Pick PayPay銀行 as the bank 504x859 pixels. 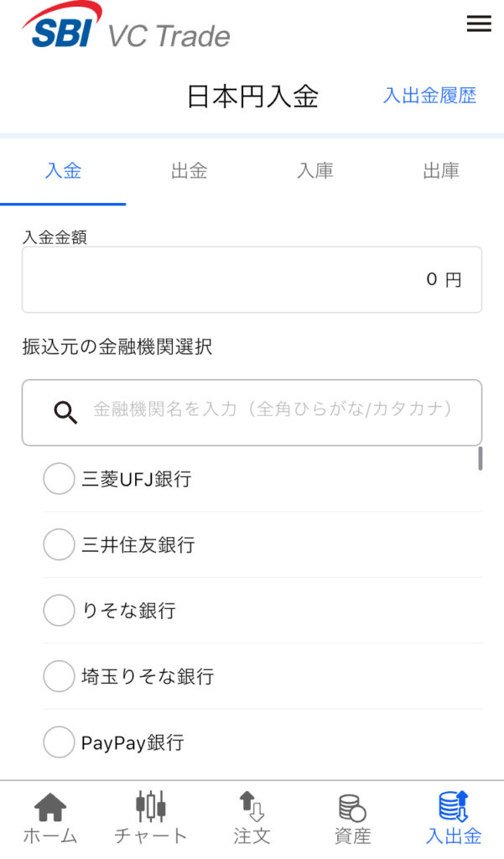point(59,742)
